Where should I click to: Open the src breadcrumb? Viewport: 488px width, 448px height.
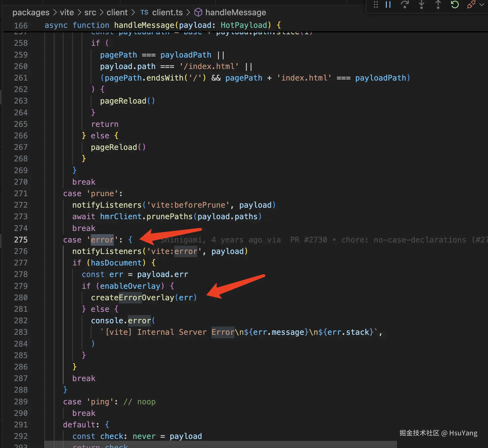[90, 12]
